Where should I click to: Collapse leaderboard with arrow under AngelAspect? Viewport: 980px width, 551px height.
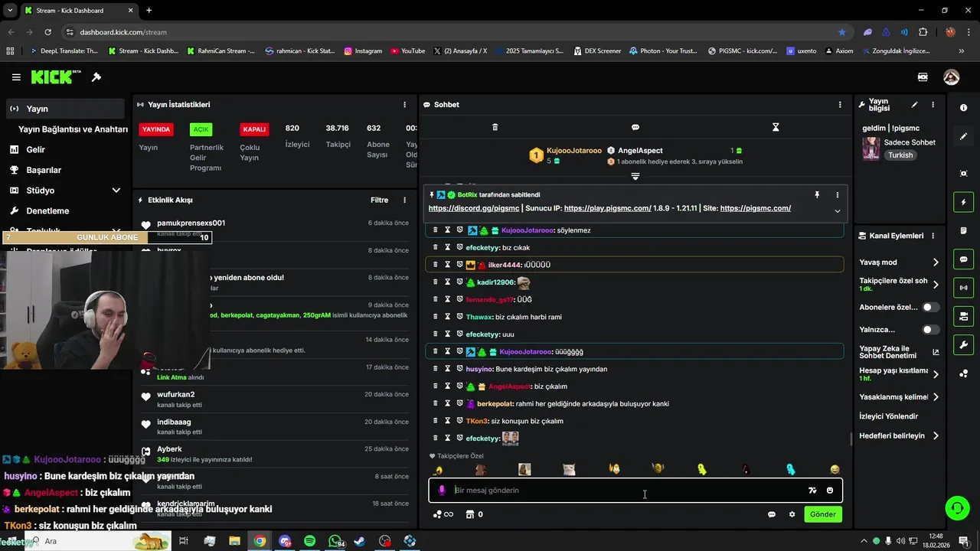click(635, 177)
